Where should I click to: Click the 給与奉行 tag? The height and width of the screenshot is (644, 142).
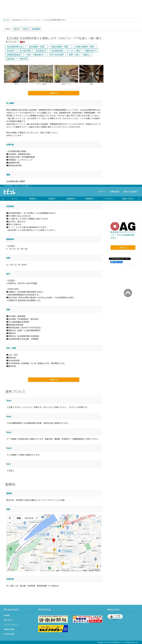(11, 51)
